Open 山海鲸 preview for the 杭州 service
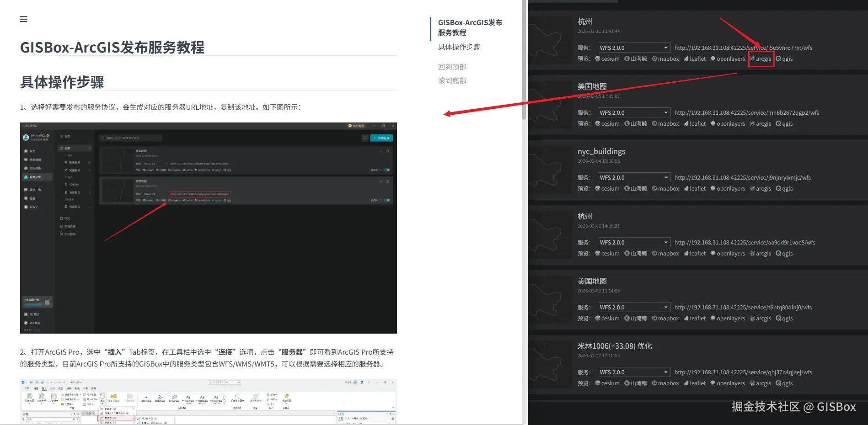 point(635,58)
